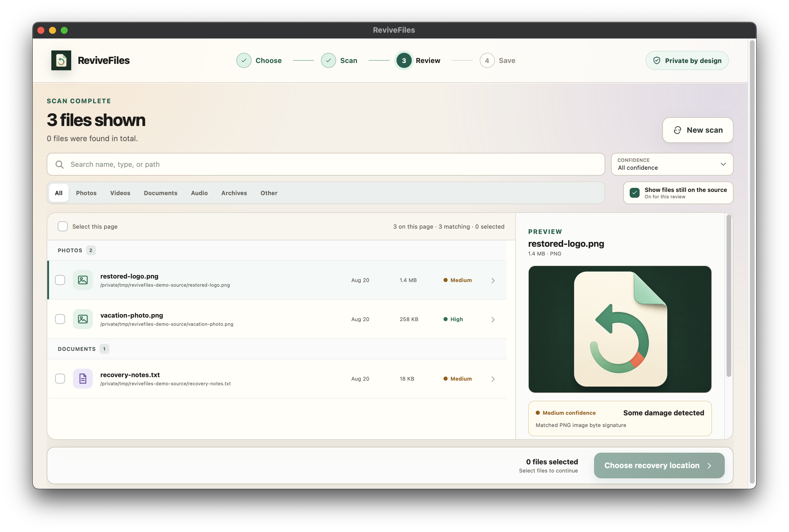Viewport: 789px width, 532px height.
Task: Click the image icon for restored-logo.png
Action: [83, 280]
